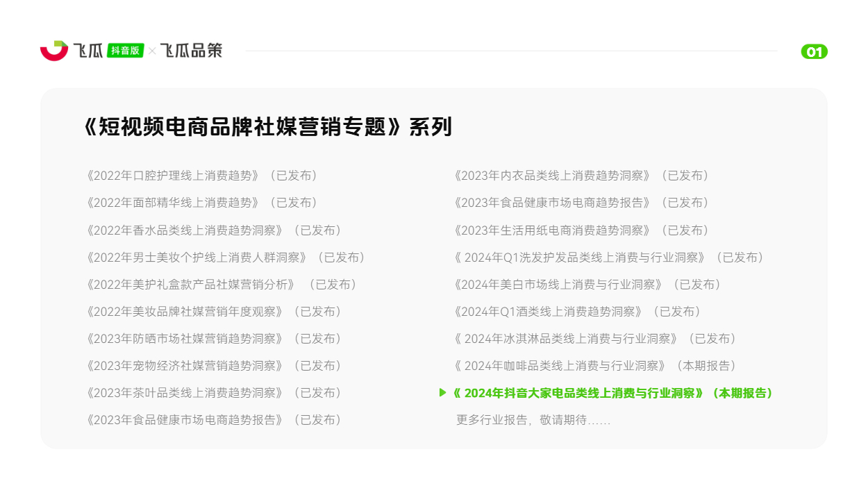This screenshot has height=488, width=868.
Task: Click the green arrow beside 抖音大家电 report
Action: 443,393
